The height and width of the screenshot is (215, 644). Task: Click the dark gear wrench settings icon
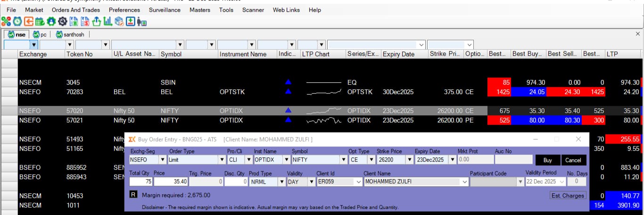tap(62, 21)
